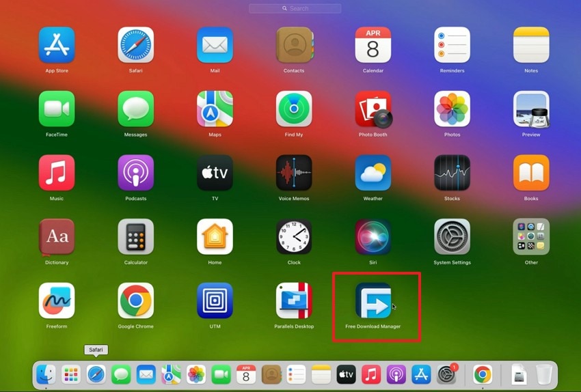Open Safari from the Dock

[x=96, y=375]
